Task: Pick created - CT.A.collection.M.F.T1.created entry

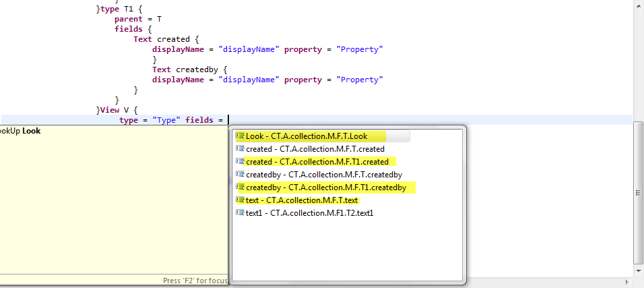Action: point(317,162)
